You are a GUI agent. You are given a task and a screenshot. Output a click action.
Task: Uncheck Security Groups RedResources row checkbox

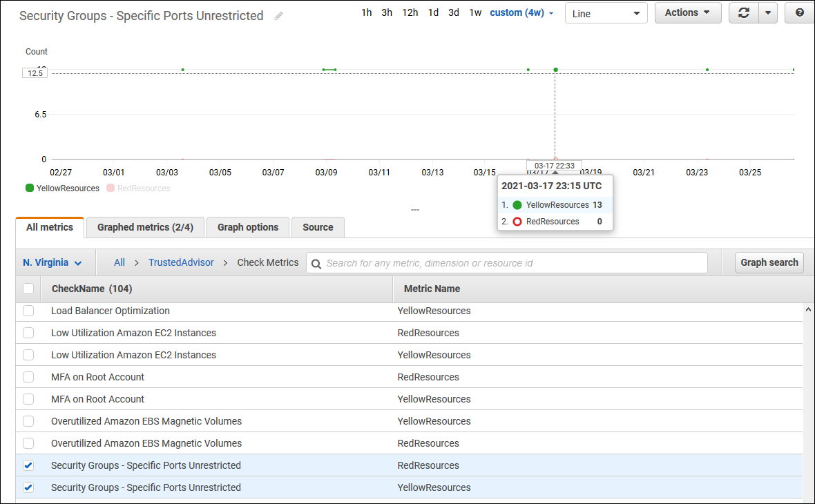coord(28,465)
